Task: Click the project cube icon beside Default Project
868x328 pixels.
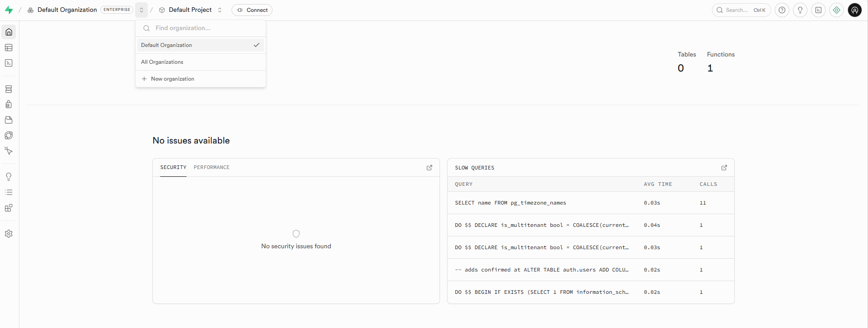Action: (162, 10)
